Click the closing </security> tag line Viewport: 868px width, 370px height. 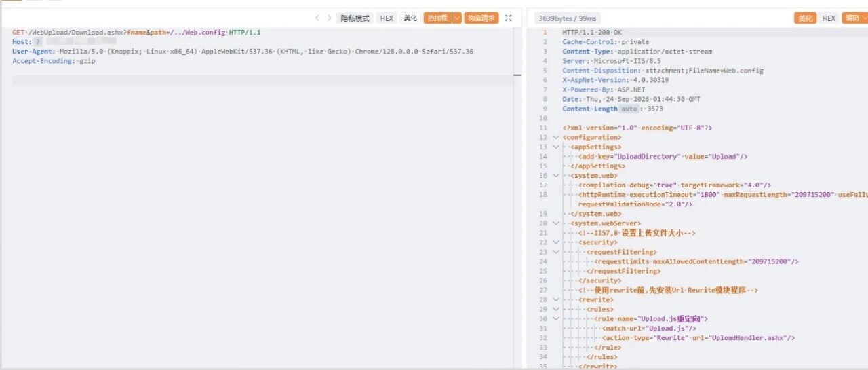click(x=599, y=280)
